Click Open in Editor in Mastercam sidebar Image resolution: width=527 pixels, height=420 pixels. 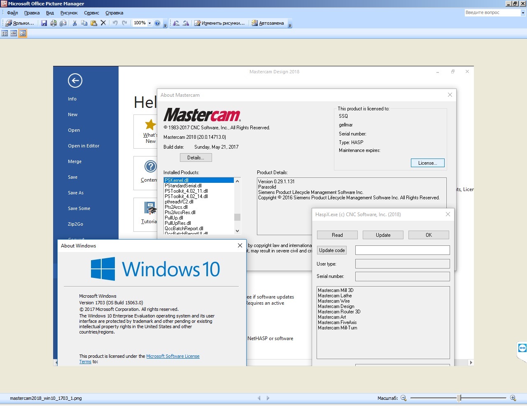[x=84, y=146]
